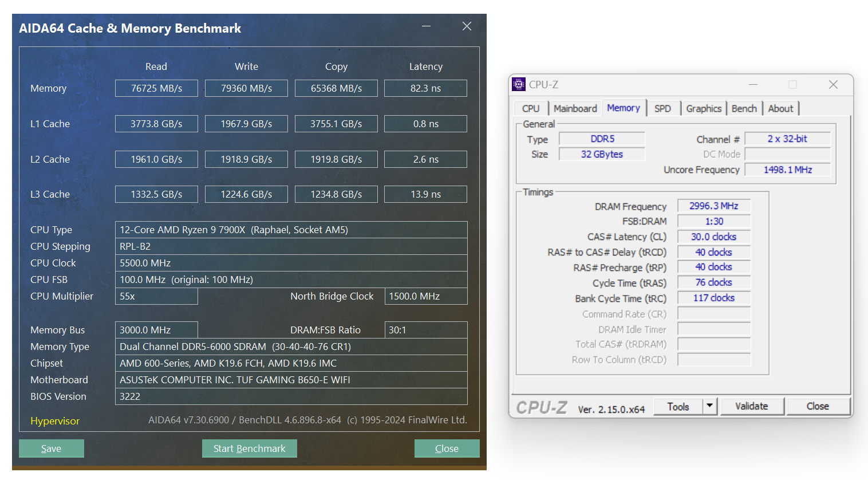This screenshot has width=868, height=480.
Task: Open the Mainboard tab
Action: click(x=575, y=108)
